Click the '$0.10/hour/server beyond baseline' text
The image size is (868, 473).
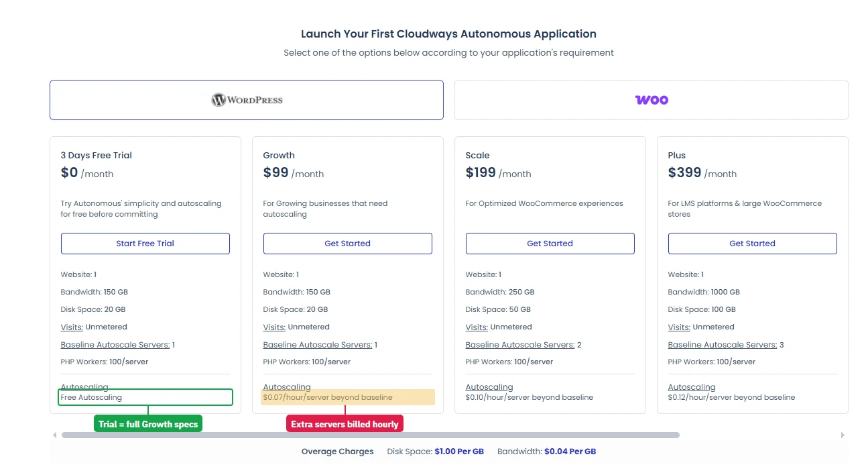(530, 397)
